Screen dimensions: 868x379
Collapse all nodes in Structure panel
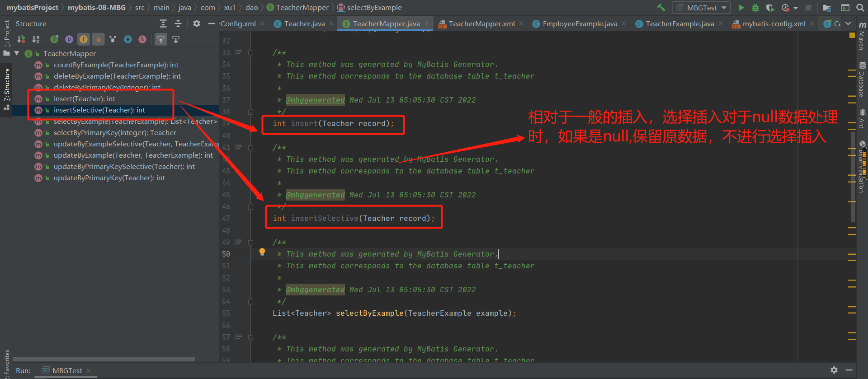[178, 23]
